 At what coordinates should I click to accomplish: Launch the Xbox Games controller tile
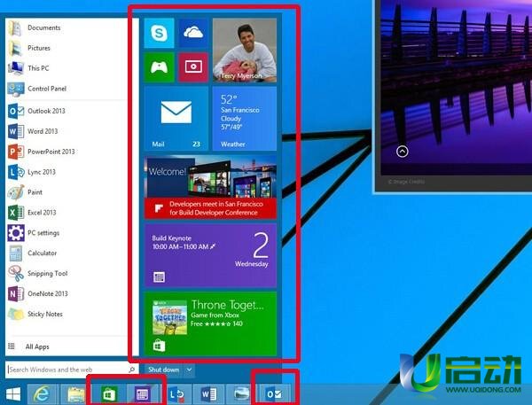tap(159, 67)
